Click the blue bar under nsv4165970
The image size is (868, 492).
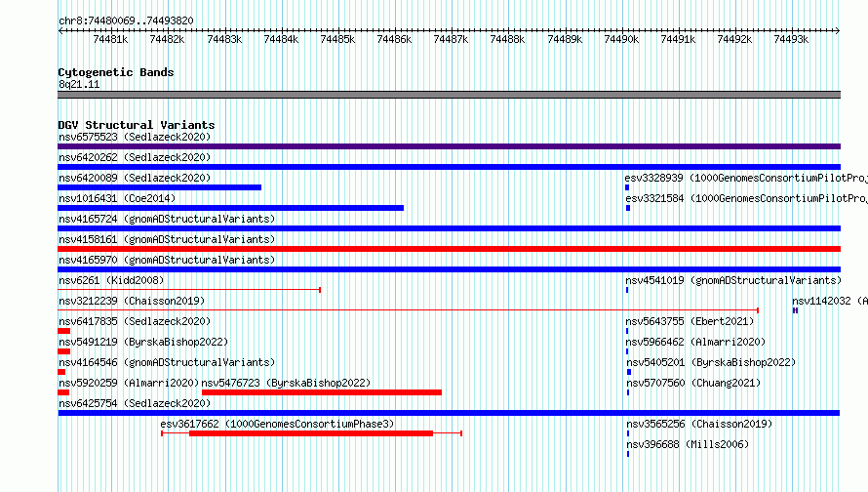coord(449,269)
